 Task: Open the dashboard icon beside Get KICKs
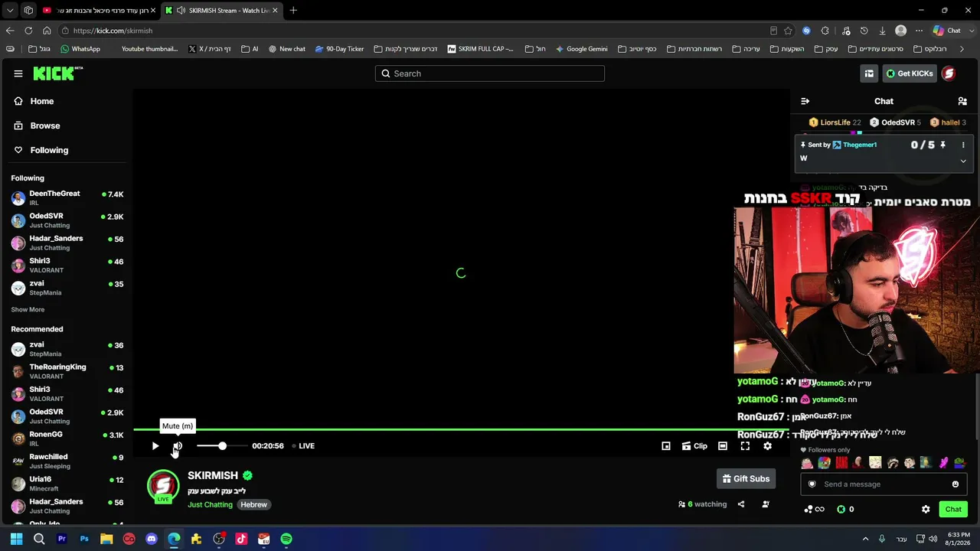tap(869, 73)
